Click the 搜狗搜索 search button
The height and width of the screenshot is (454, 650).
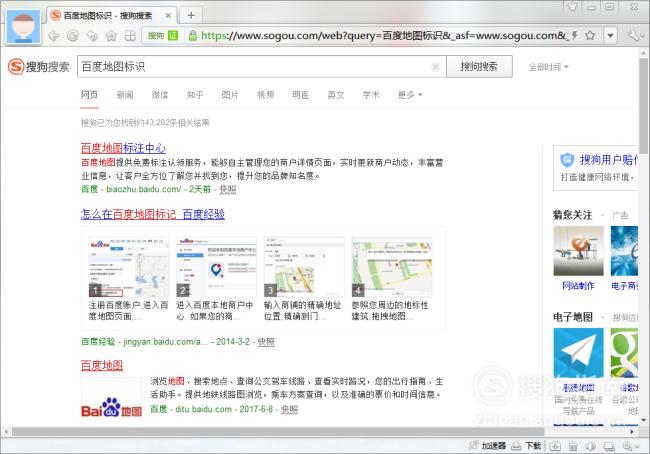pos(479,66)
